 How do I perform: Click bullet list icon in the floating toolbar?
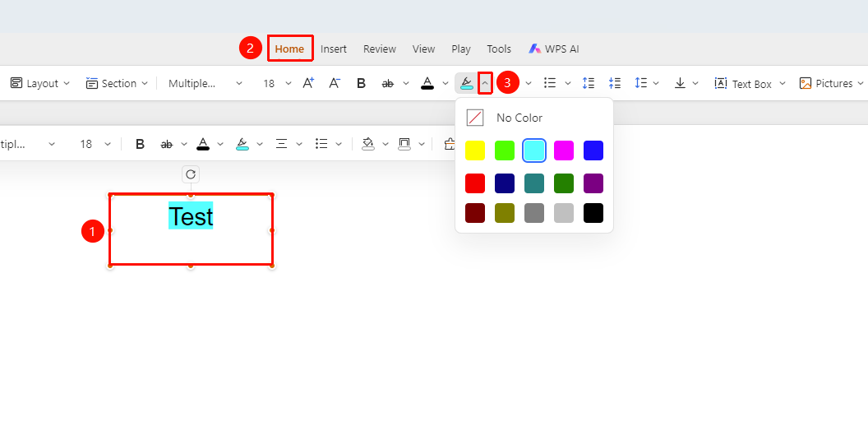coord(321,144)
